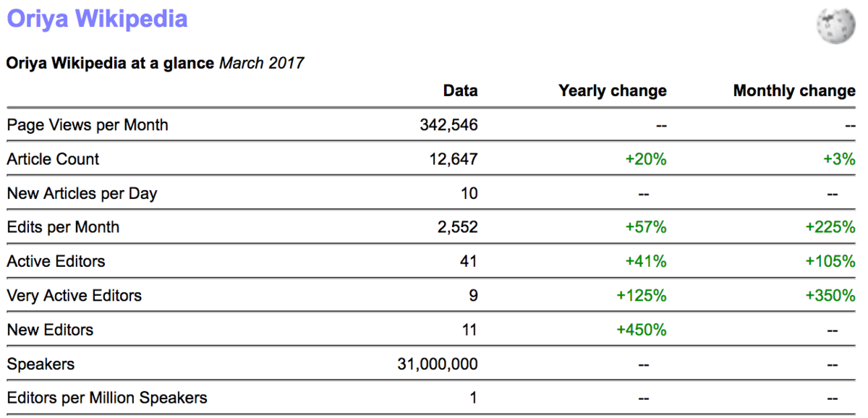
Task: Click the +450% new editors yearly change
Action: (641, 330)
